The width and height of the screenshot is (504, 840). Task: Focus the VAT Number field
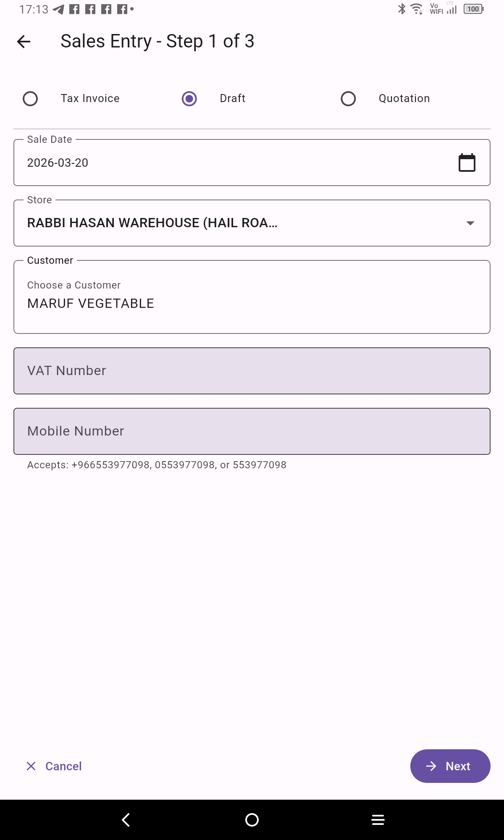point(252,371)
